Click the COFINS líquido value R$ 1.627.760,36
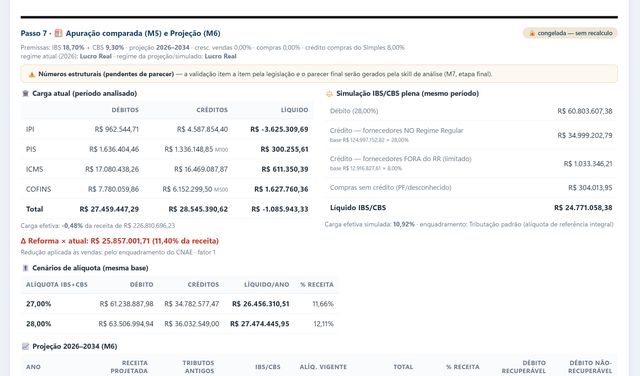640x376 pixels. 281,189
